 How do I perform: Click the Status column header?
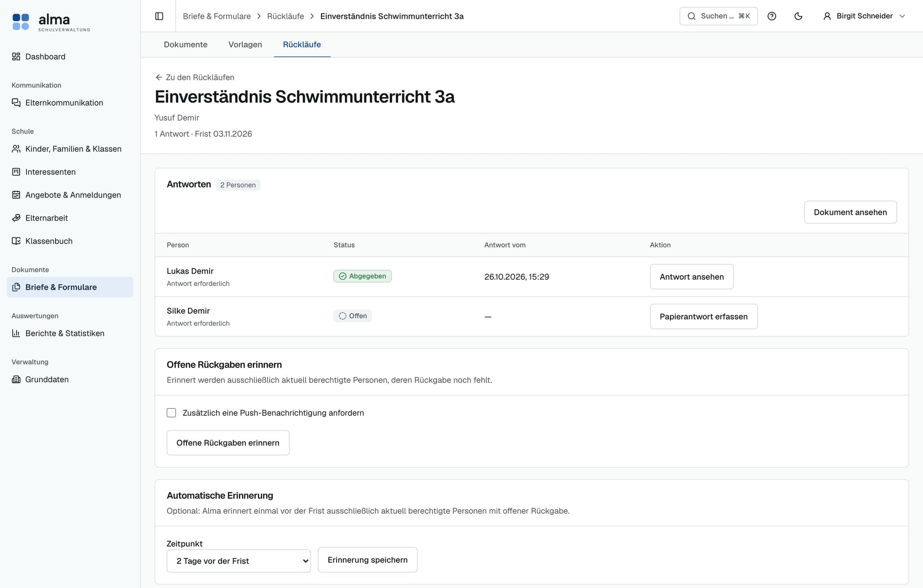pos(344,245)
